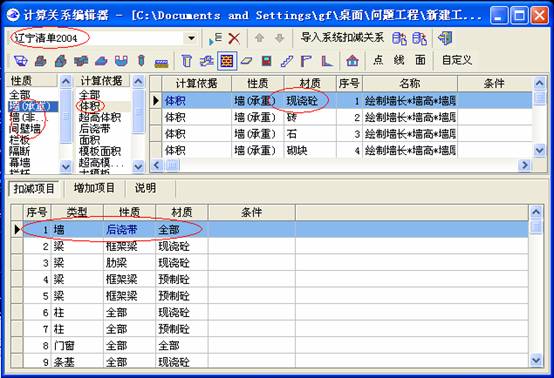Click the 自定义 button
This screenshot has height=378, width=554.
click(x=457, y=60)
